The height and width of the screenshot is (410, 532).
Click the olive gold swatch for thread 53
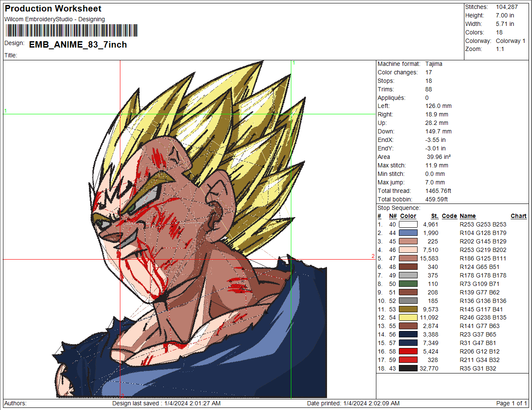pos(408,309)
